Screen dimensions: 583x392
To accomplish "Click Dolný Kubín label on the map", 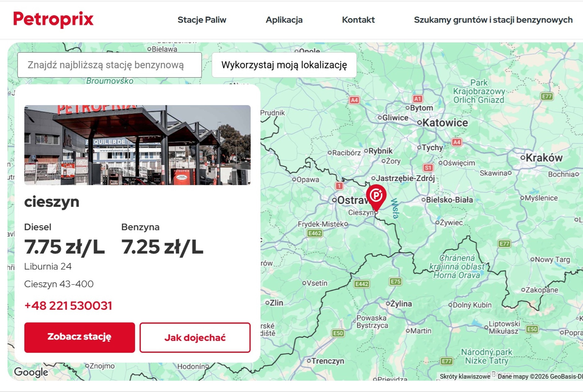I will click(x=472, y=305).
